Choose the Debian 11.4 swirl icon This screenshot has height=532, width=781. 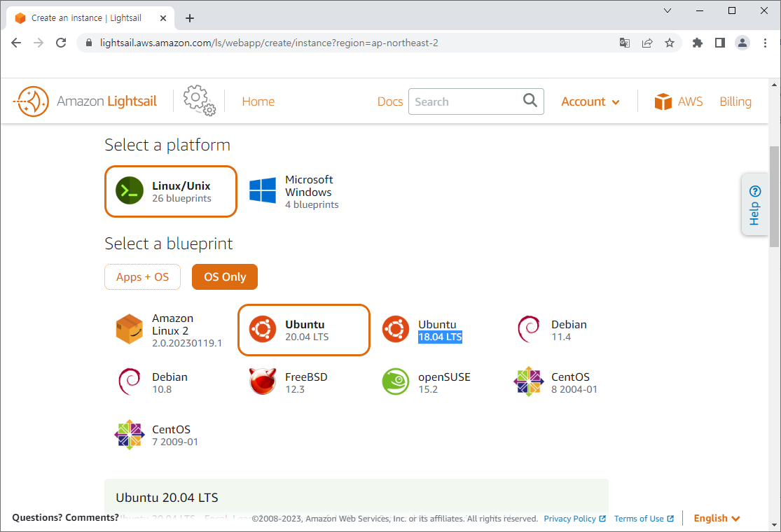pyautogui.click(x=528, y=329)
